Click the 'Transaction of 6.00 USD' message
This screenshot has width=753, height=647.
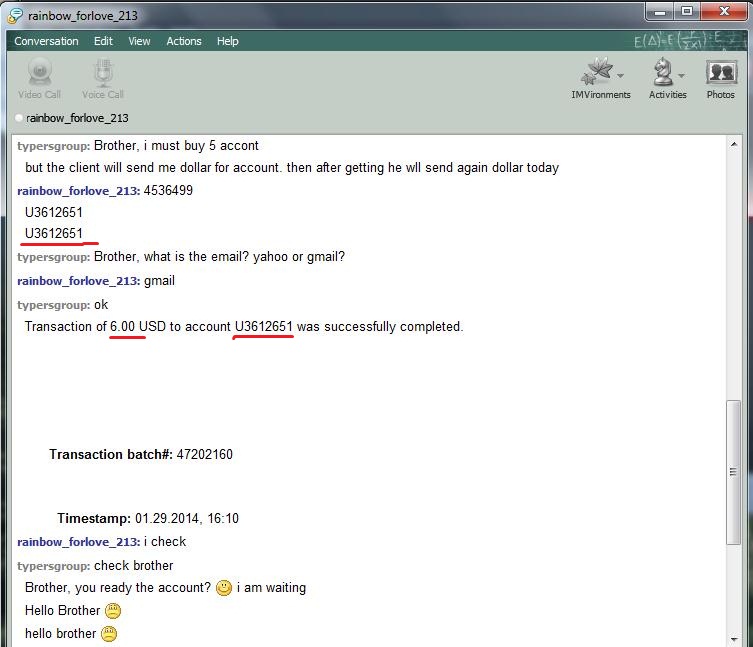point(244,327)
